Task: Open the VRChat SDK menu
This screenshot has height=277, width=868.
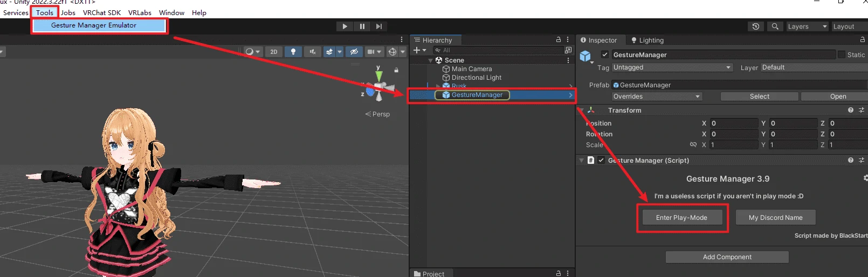Action: click(x=102, y=12)
